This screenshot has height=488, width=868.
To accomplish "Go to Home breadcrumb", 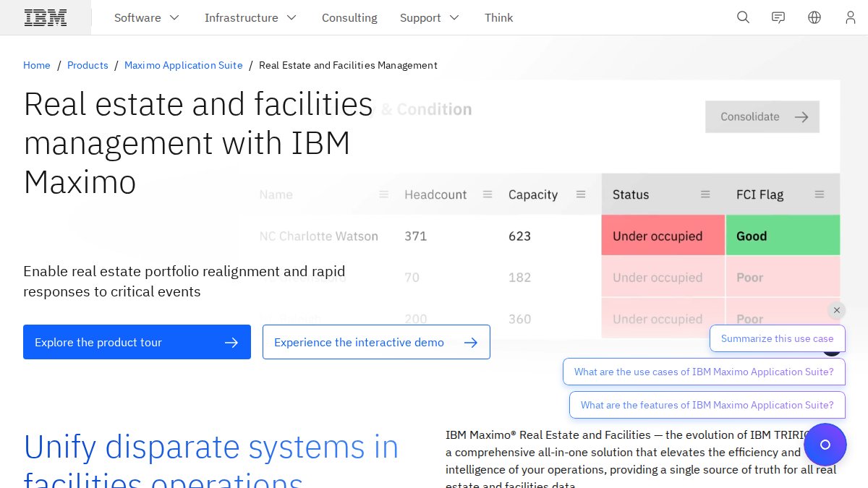I will coord(37,65).
